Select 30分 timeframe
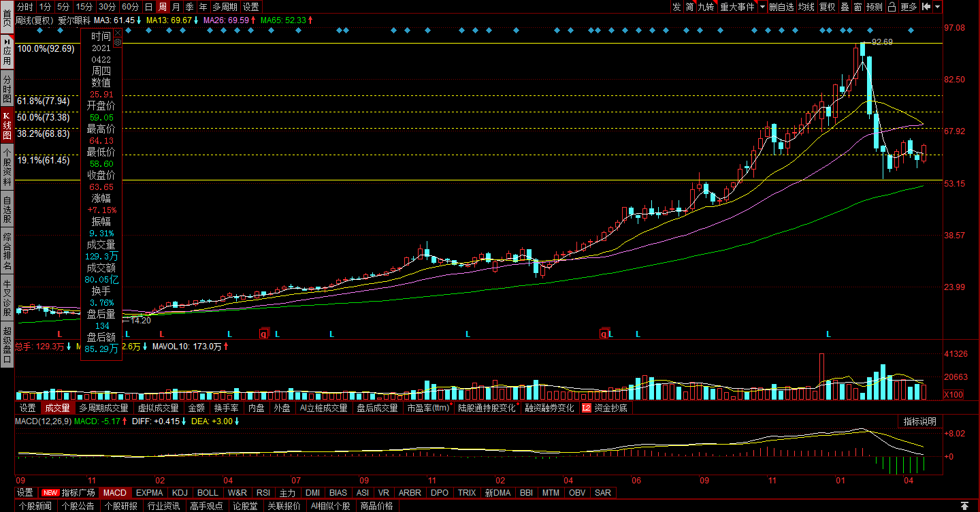This screenshot has width=980, height=512. coord(107,7)
